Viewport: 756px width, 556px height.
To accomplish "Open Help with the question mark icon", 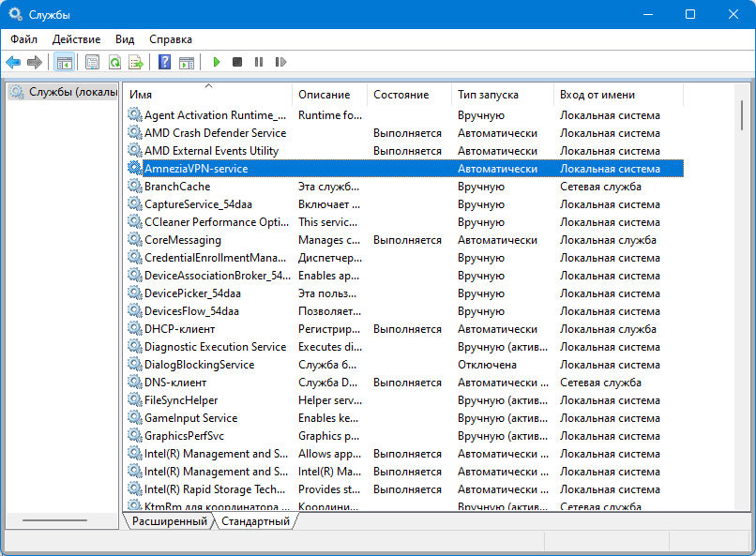I will coord(164,62).
